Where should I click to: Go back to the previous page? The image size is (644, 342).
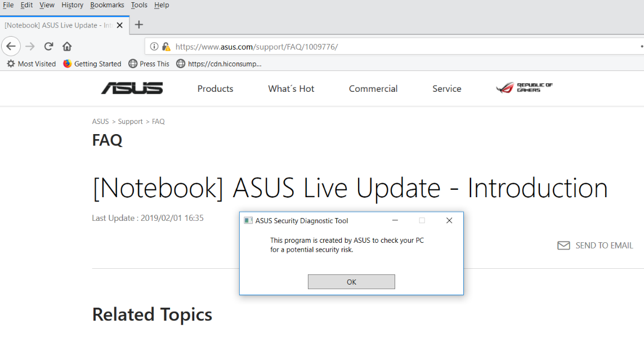[11, 46]
